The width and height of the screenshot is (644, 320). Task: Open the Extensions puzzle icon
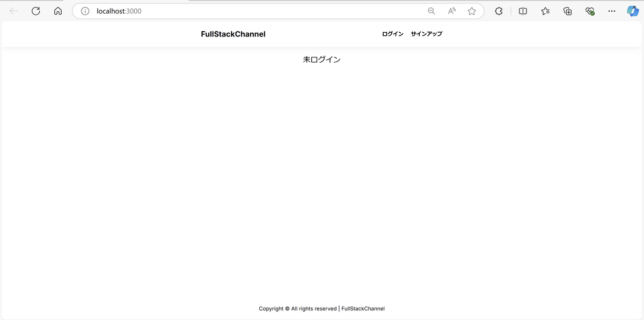tap(499, 11)
